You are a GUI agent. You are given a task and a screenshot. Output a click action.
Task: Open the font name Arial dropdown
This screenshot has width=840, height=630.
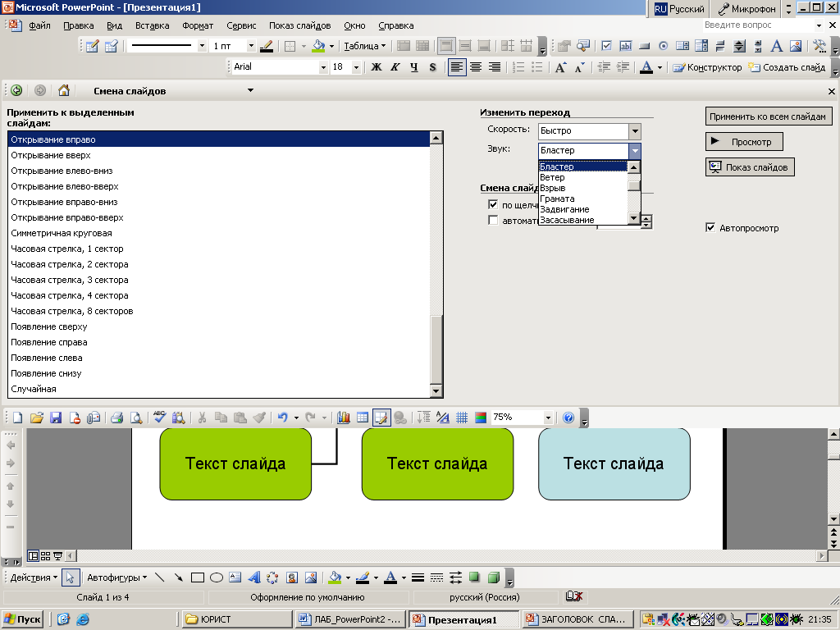(323, 67)
